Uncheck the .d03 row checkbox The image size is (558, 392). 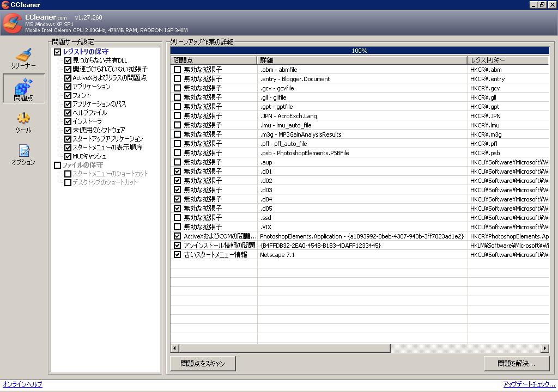(177, 189)
